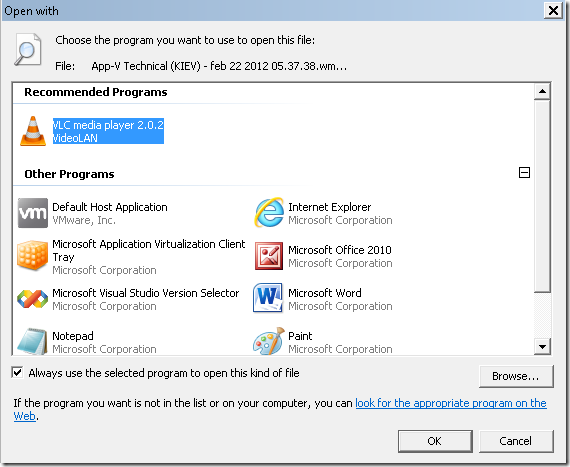
Task: Select Microsoft Visual Studio Version Selector text
Action: tap(146, 293)
